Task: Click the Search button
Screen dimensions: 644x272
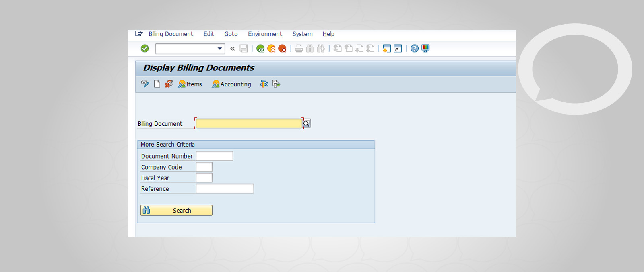Action: point(176,210)
